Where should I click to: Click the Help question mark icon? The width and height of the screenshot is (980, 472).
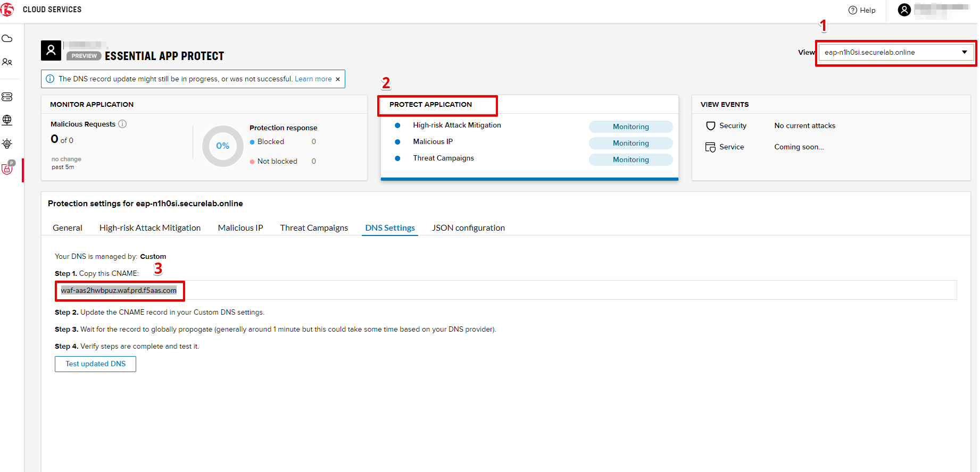(853, 10)
